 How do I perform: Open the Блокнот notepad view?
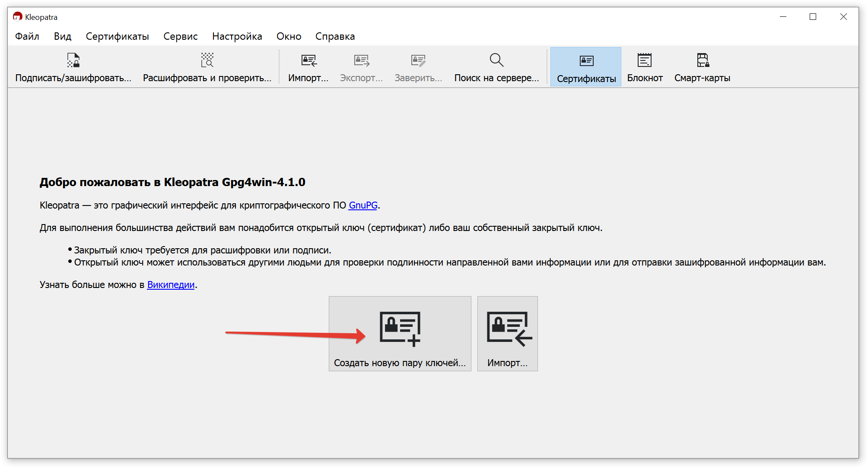(645, 67)
